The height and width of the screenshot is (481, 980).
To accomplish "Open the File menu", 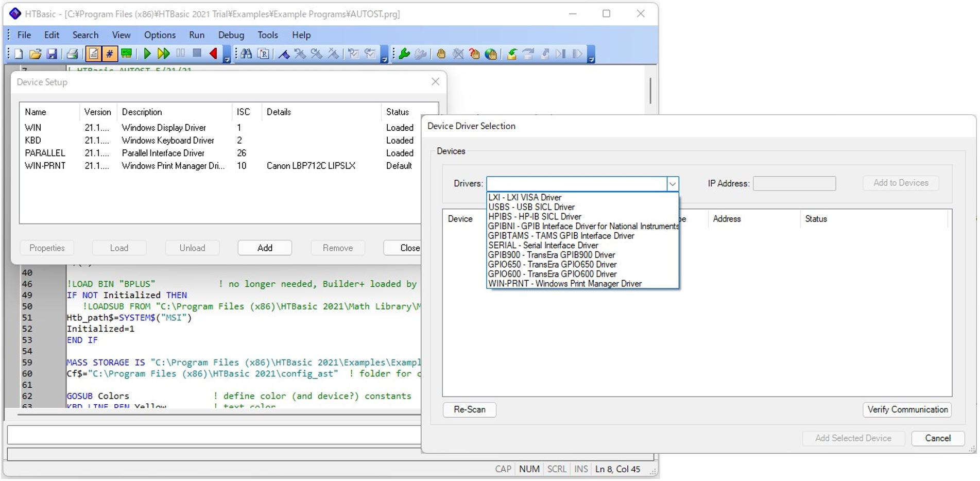I will pyautogui.click(x=24, y=35).
